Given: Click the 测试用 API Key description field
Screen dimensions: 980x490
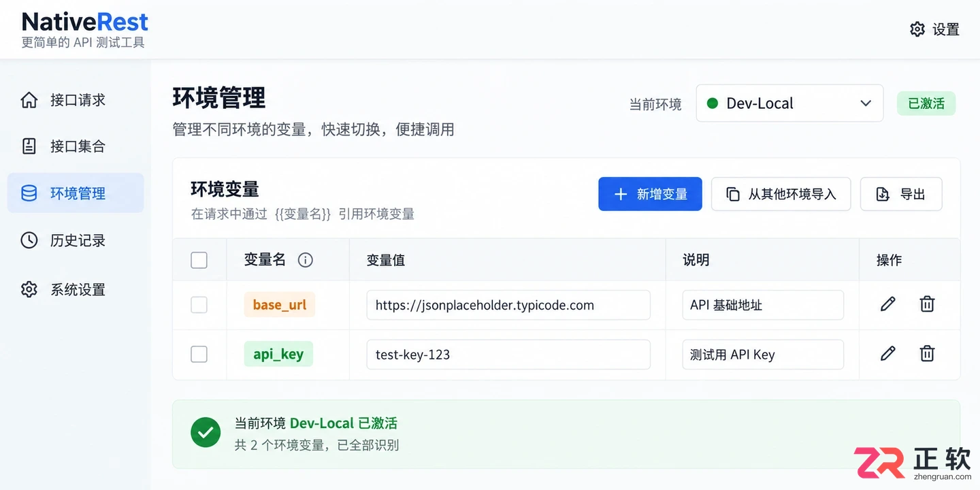Looking at the screenshot, I should coord(763,354).
